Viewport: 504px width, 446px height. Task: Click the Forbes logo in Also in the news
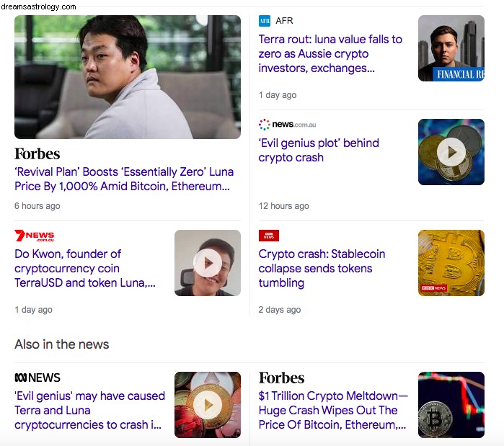click(282, 378)
